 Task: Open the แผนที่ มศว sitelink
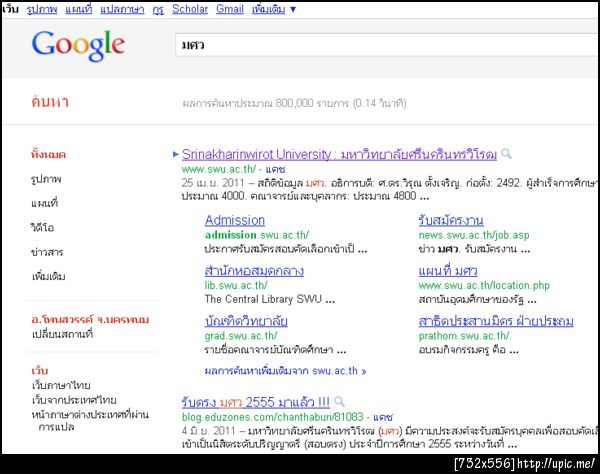448,271
